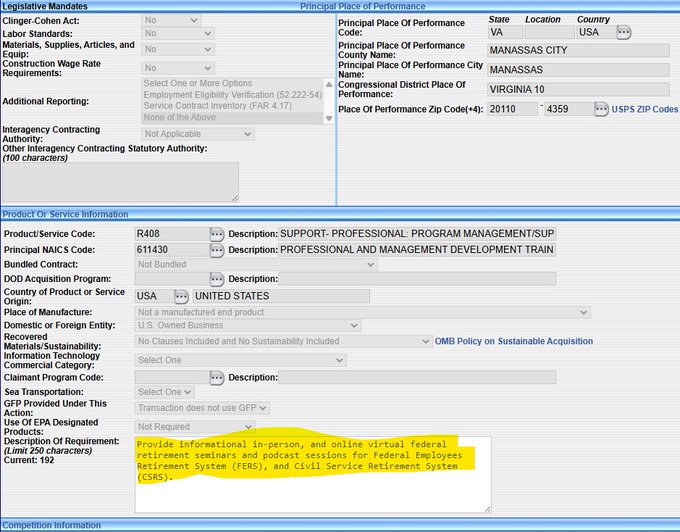The width and height of the screenshot is (680, 532).
Task: Click the Other Interagency Contracting Statutory Authority textbox
Action: [x=120, y=182]
